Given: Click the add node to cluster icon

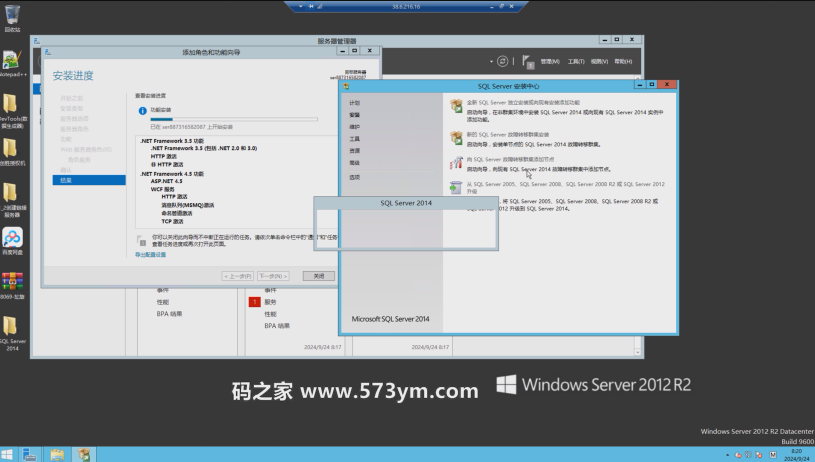Looking at the screenshot, I should [456, 163].
